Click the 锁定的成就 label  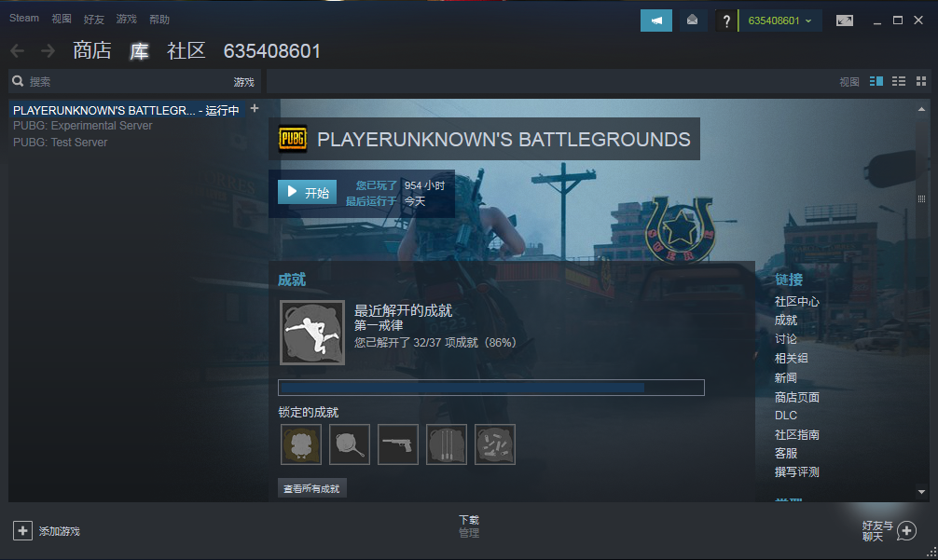click(x=308, y=413)
